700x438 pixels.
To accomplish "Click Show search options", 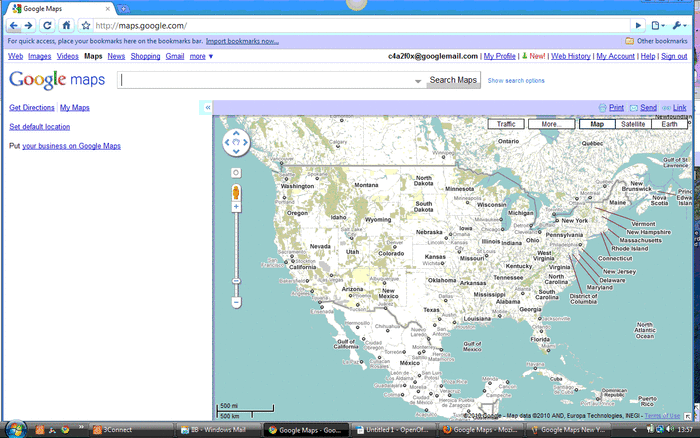I will (516, 81).
